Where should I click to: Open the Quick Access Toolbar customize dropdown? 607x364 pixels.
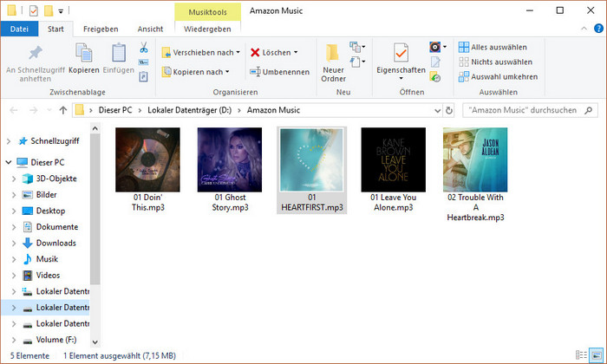61,11
